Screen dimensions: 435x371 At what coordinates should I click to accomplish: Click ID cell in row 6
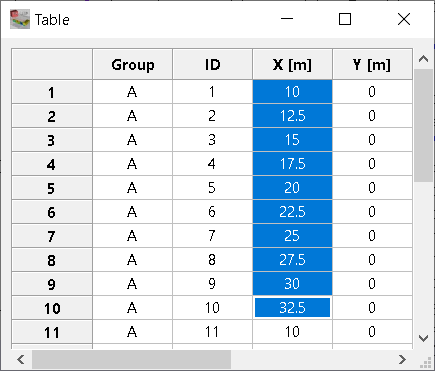coord(212,212)
